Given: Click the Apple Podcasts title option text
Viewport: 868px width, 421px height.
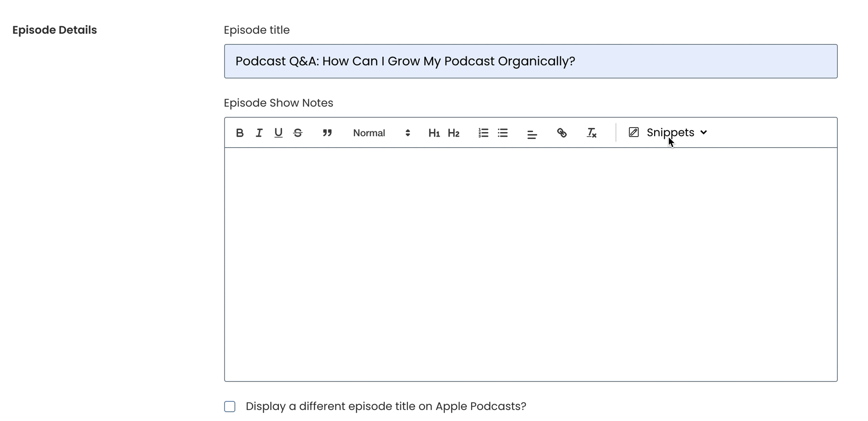Looking at the screenshot, I should 386,406.
